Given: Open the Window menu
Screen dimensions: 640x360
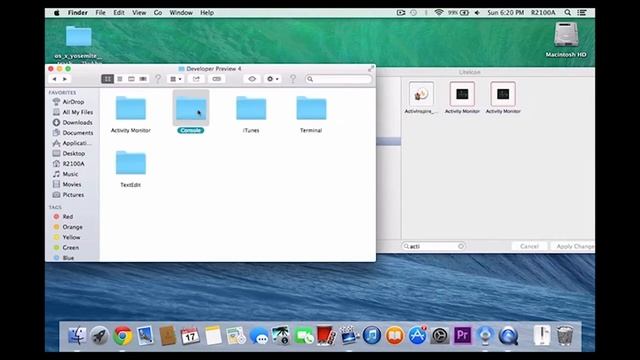Looking at the screenshot, I should tap(181, 13).
